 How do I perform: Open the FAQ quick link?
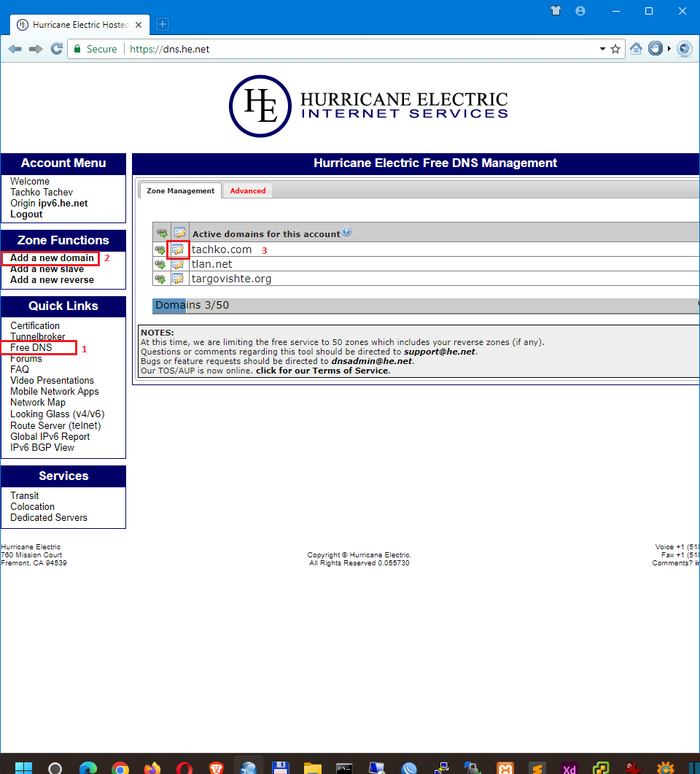[20, 369]
